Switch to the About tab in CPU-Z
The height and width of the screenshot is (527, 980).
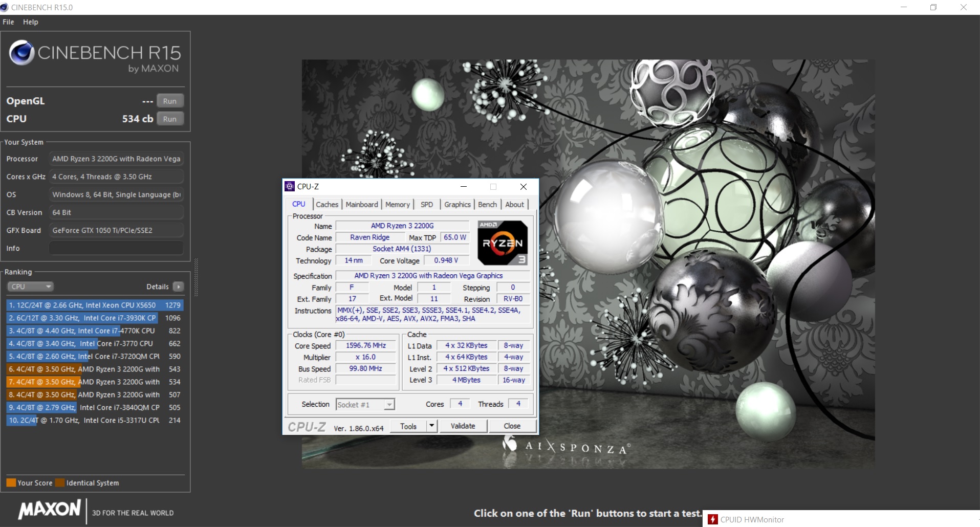coord(515,205)
